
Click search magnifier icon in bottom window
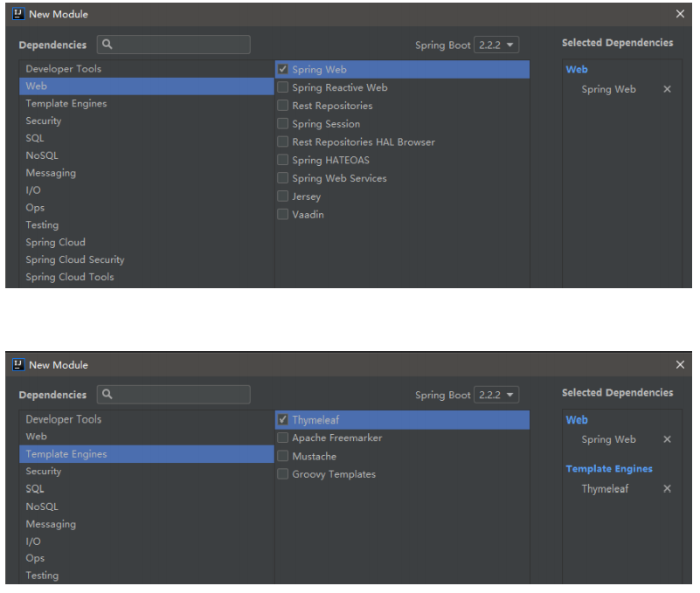107,394
